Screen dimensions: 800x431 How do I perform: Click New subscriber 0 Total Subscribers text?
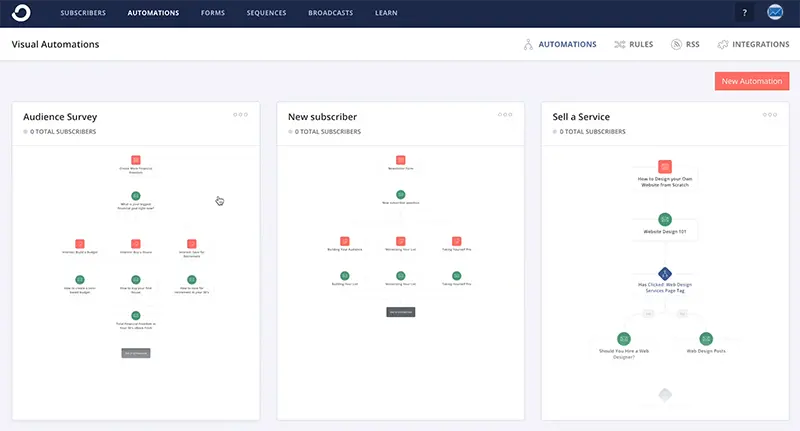click(328, 132)
